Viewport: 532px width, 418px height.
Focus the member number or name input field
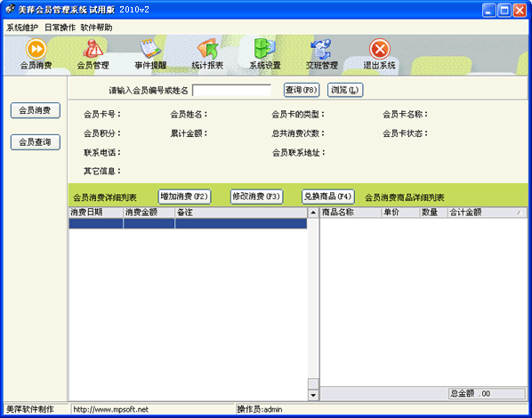click(231, 90)
